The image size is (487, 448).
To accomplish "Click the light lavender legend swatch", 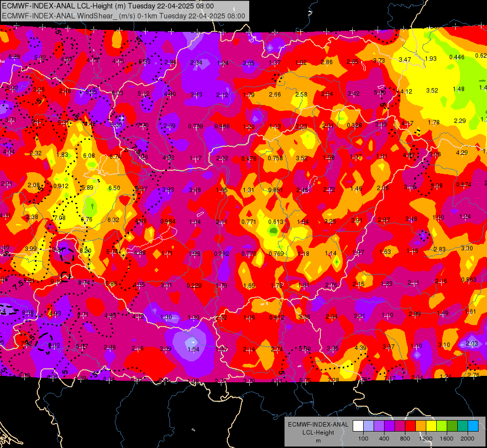I will point(369,426).
